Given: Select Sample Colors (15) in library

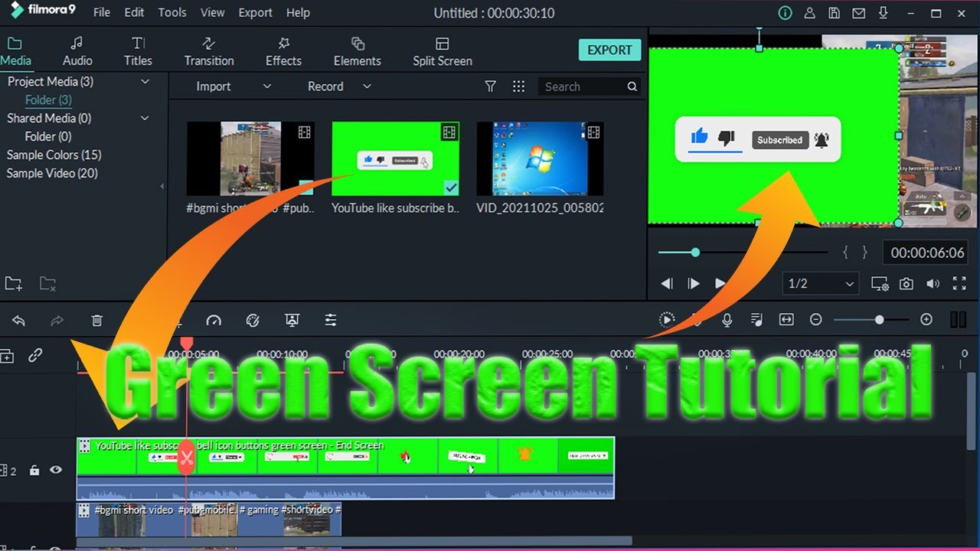Looking at the screenshot, I should 54,155.
